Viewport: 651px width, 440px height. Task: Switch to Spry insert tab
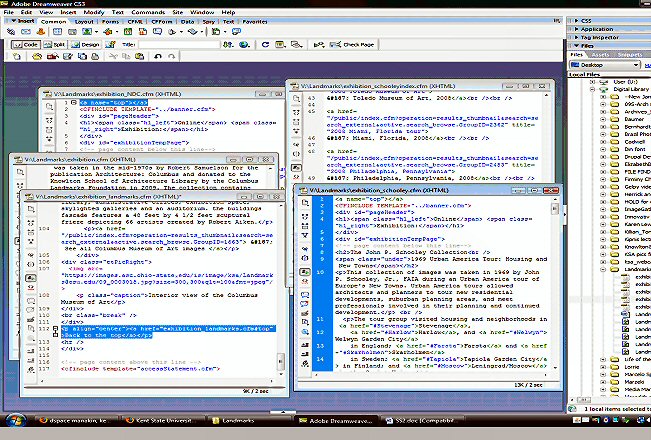[x=208, y=22]
